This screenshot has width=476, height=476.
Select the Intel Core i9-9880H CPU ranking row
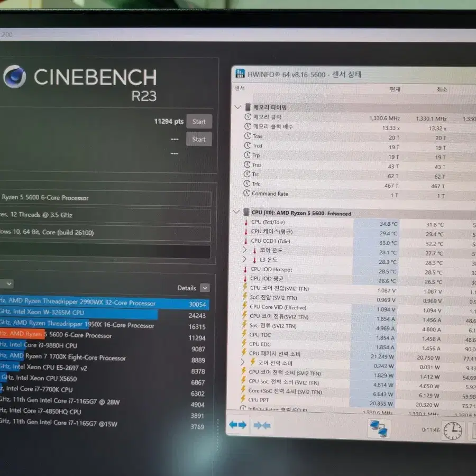[x=104, y=346]
